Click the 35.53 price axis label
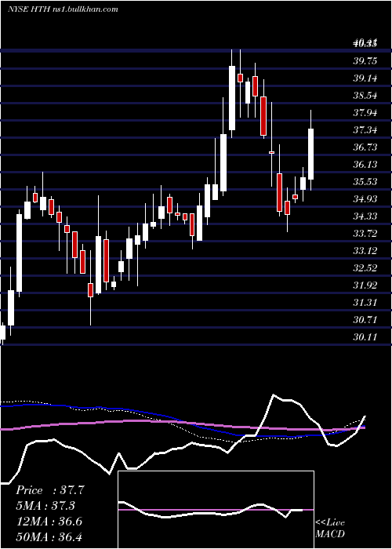This screenshot has height=549, width=392. [365, 182]
